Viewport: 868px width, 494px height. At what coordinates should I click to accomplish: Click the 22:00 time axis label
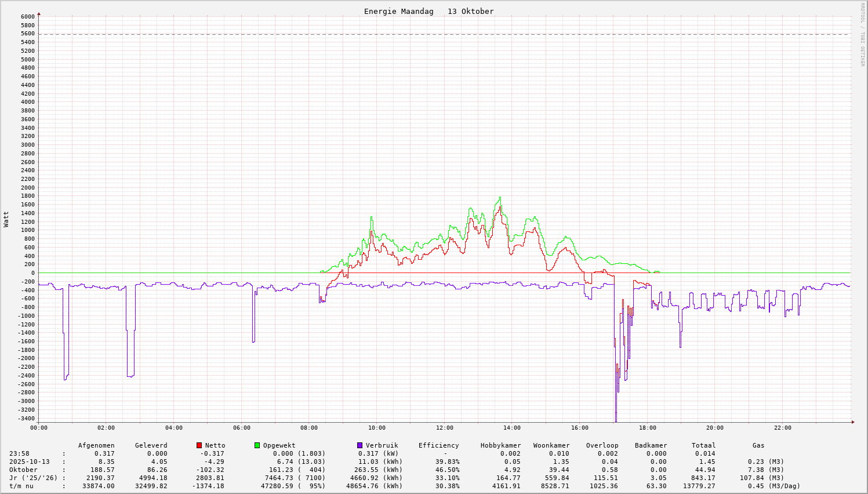[782, 428]
